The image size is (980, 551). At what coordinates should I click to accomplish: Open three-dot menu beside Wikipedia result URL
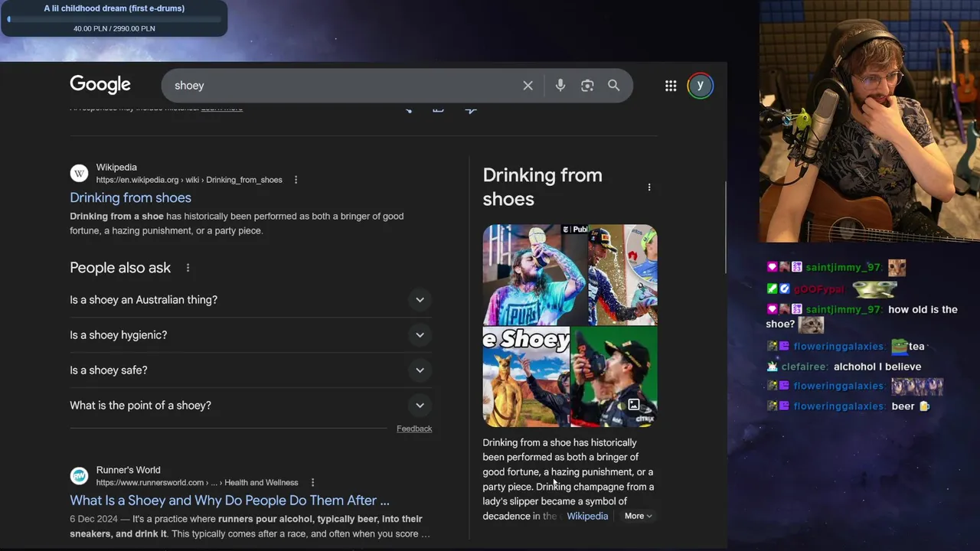(296, 180)
